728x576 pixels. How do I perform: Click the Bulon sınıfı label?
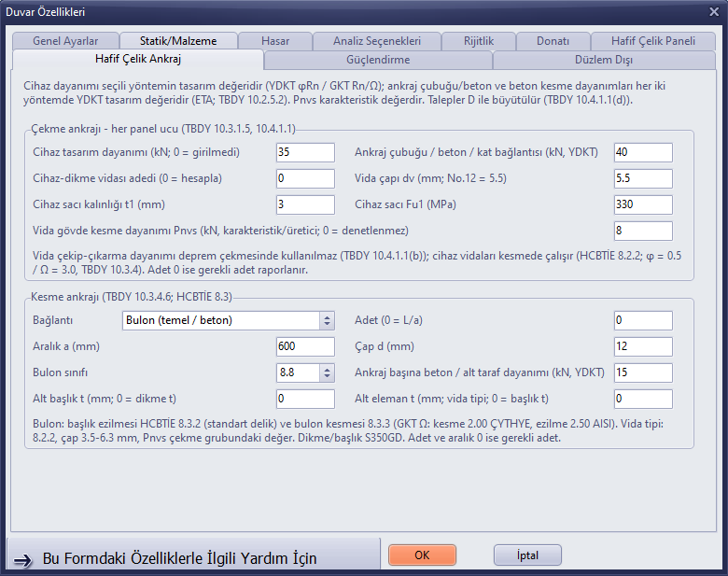click(61, 372)
